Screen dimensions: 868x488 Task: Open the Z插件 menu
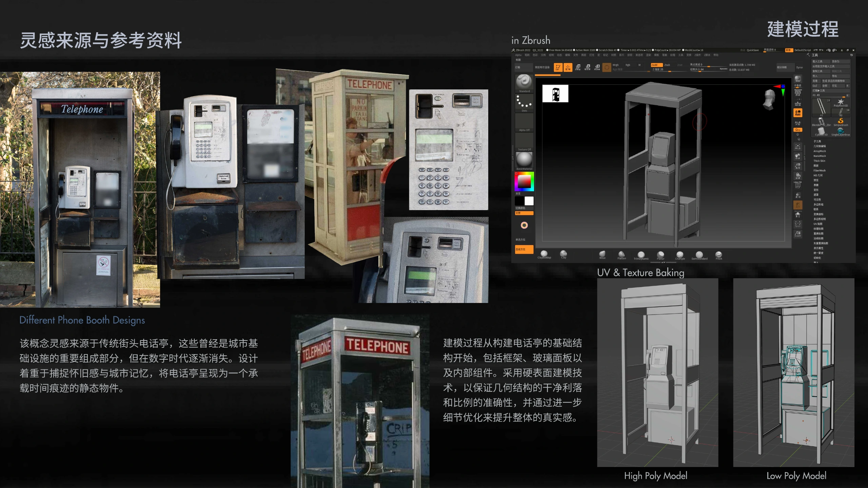tap(697, 55)
